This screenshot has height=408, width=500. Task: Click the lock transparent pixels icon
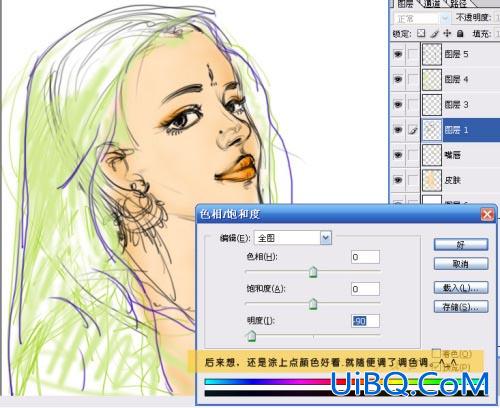click(x=421, y=33)
